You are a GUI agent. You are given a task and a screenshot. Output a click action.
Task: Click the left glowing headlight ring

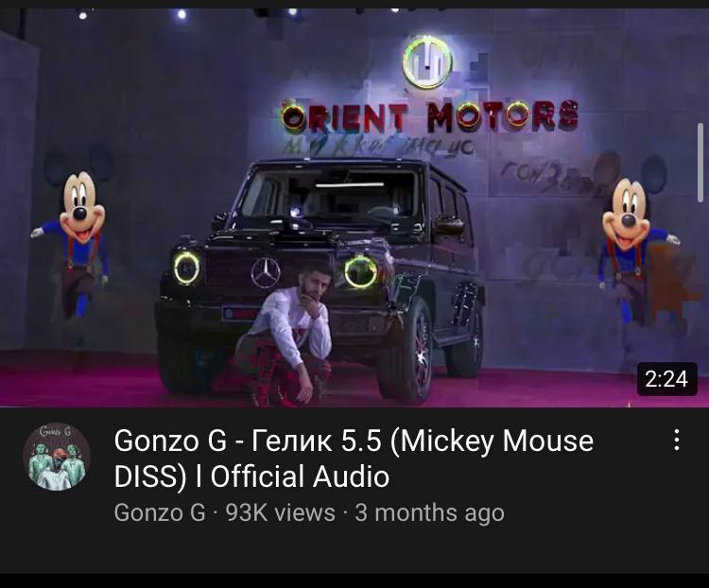187,268
